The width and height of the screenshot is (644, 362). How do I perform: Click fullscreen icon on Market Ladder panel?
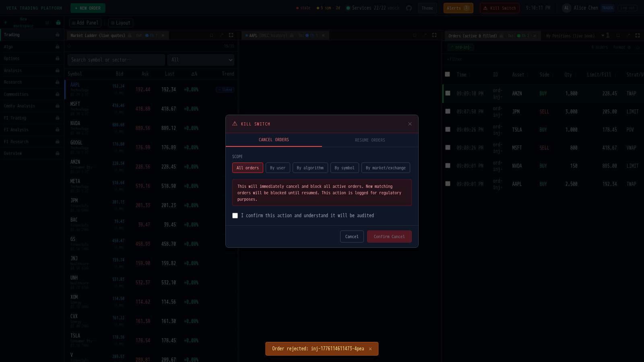(x=231, y=35)
